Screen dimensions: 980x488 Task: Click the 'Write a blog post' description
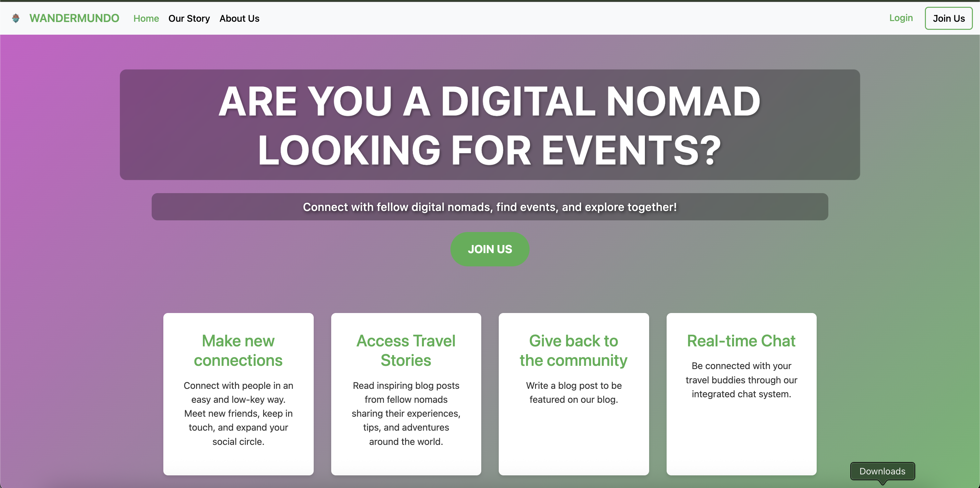click(x=573, y=392)
